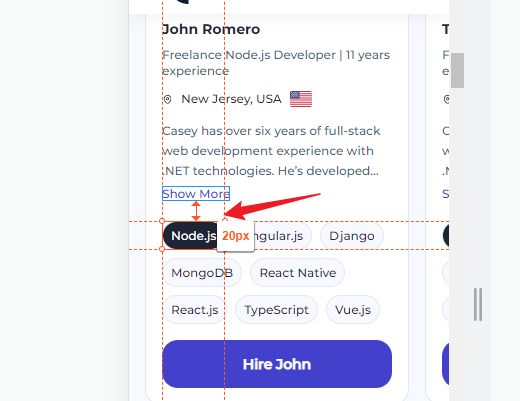The width and height of the screenshot is (520, 401).
Task: Click the Hire John button
Action: tap(277, 364)
